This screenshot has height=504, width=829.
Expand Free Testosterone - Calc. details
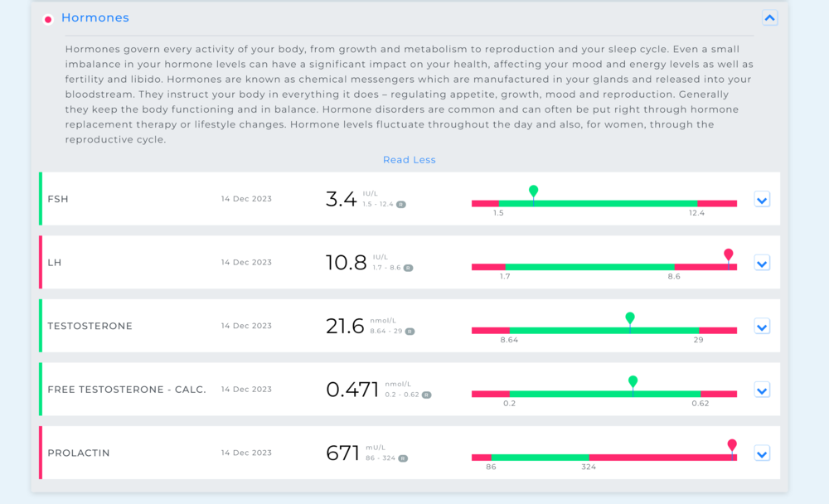click(x=762, y=390)
